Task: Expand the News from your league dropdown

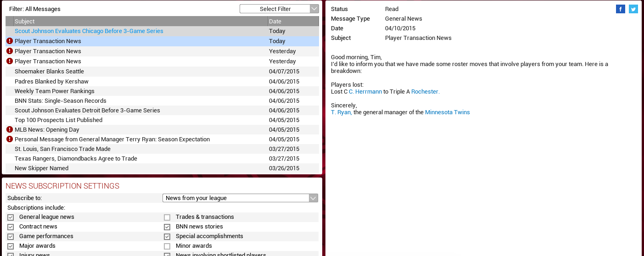Action: [240, 198]
